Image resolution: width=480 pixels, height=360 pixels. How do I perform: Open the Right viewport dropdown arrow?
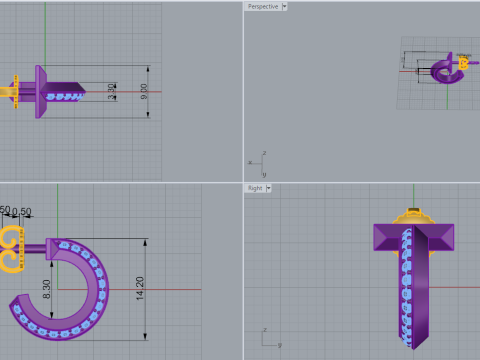tap(268, 188)
